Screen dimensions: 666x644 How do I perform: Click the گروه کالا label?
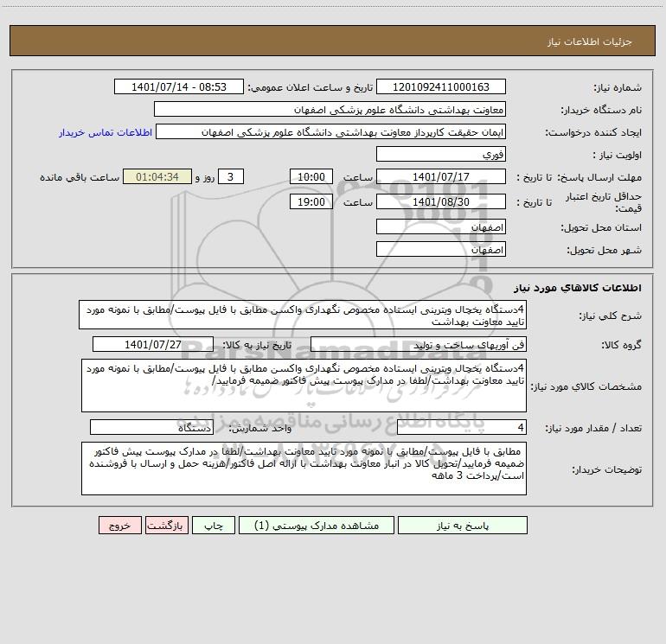[x=621, y=345]
